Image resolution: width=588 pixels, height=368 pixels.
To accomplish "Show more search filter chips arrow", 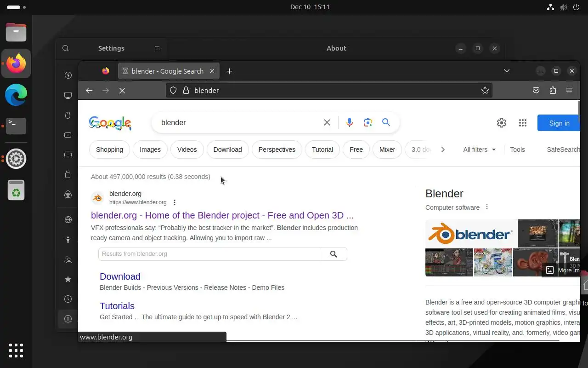I will (442, 149).
